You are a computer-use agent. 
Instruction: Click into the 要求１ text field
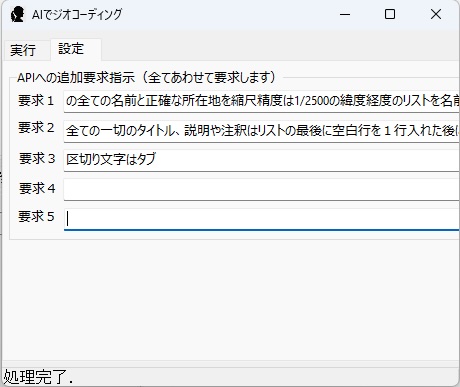pyautogui.click(x=262, y=101)
